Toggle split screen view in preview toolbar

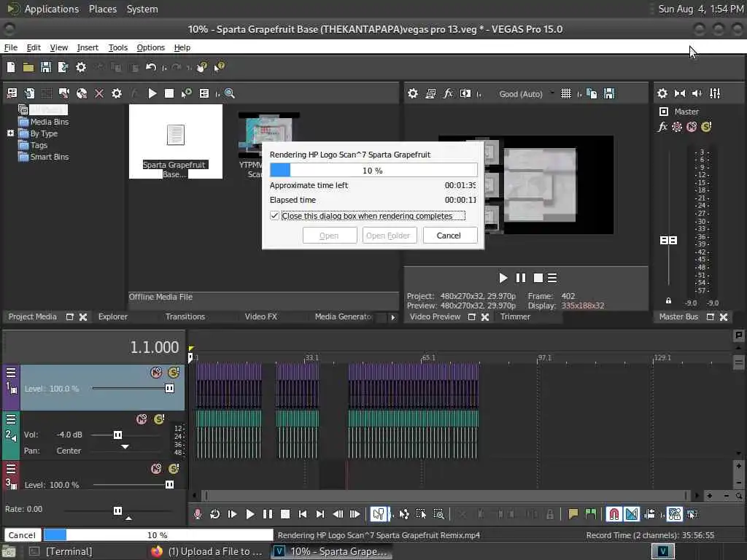click(x=465, y=93)
